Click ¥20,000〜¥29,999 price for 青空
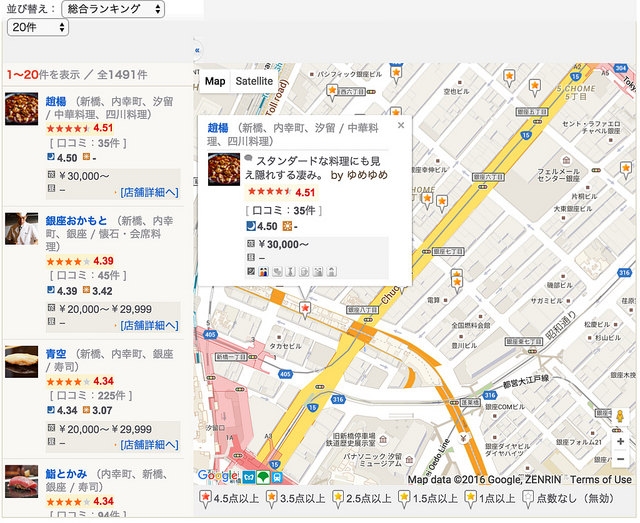 coord(105,429)
